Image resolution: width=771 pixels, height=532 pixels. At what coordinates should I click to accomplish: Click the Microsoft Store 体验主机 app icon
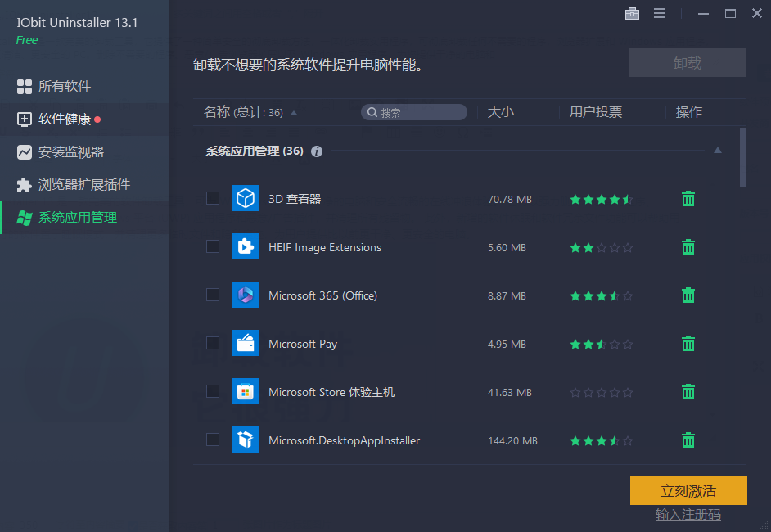coord(246,391)
